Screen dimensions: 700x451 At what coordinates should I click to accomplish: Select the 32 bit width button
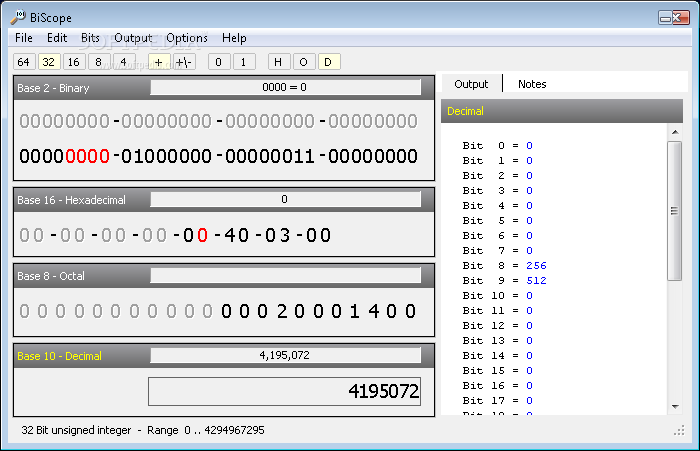point(49,62)
